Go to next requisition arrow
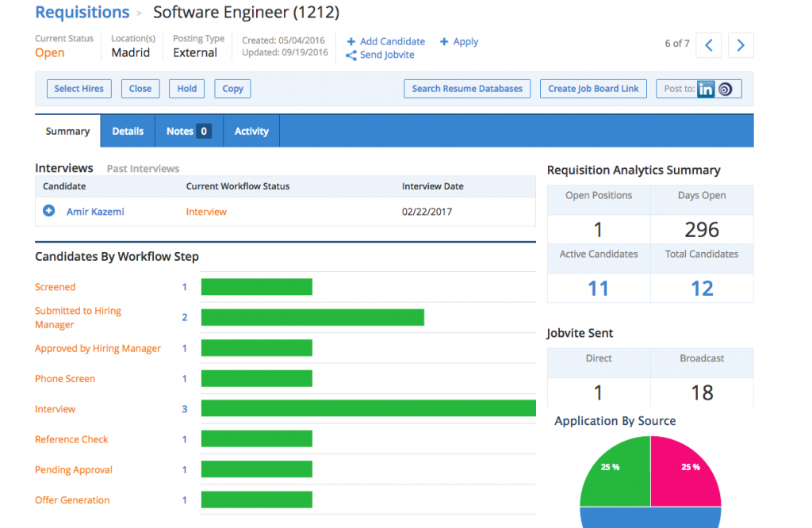The height and width of the screenshot is (528, 812). pyautogui.click(x=741, y=45)
